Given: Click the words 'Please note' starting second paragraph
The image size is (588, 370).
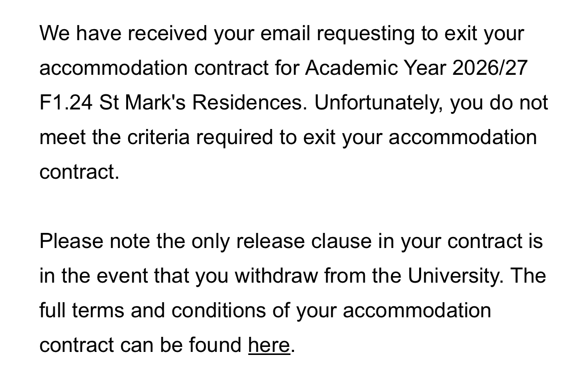Looking at the screenshot, I should 94,241.
